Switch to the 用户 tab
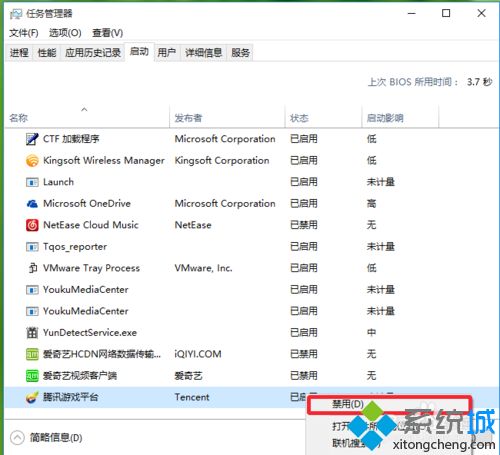500x455 pixels. [167, 53]
